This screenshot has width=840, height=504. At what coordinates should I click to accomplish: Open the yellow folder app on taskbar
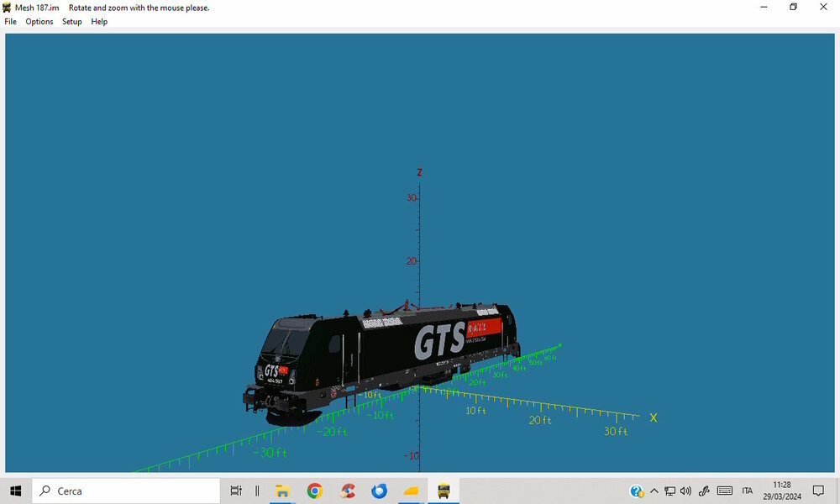pos(412,491)
